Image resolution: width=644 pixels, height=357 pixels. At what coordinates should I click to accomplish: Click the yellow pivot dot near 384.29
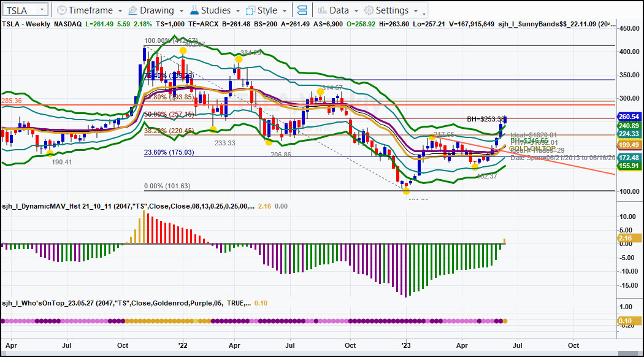[x=239, y=60]
